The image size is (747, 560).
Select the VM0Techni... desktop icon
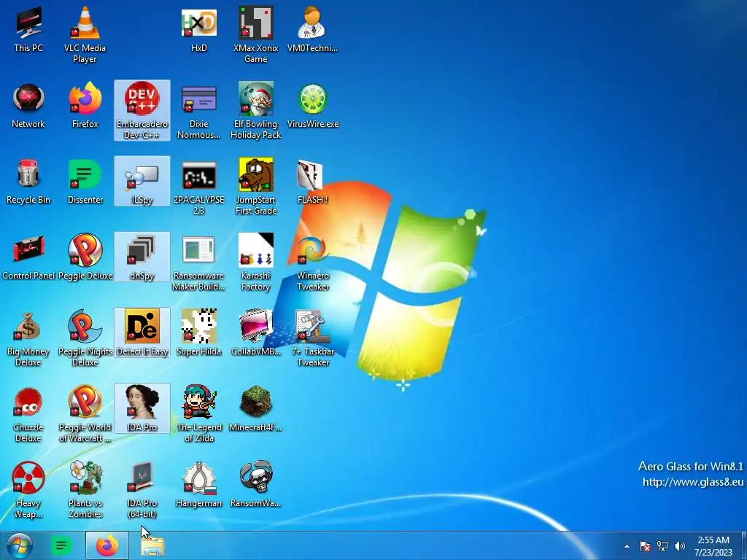[x=312, y=29]
